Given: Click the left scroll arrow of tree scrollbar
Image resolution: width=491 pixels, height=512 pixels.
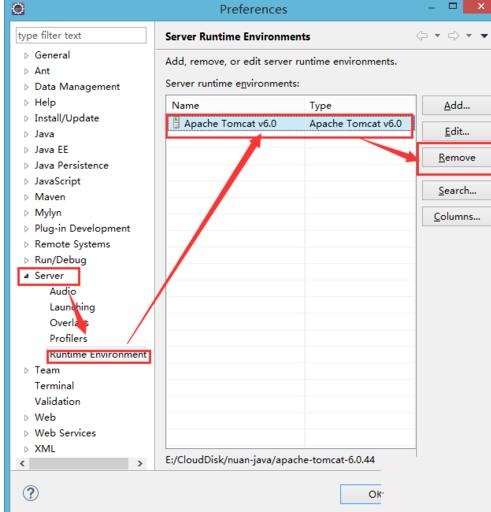Looking at the screenshot, I should point(22,463).
